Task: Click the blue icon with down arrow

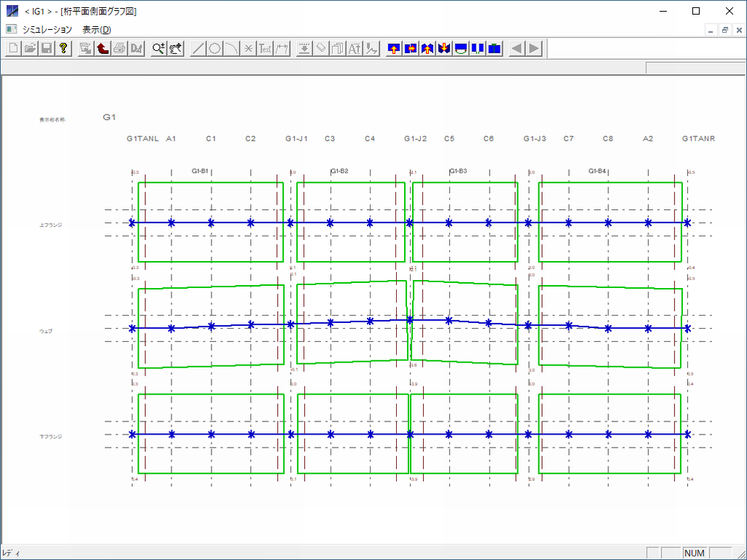Action: tap(444, 49)
